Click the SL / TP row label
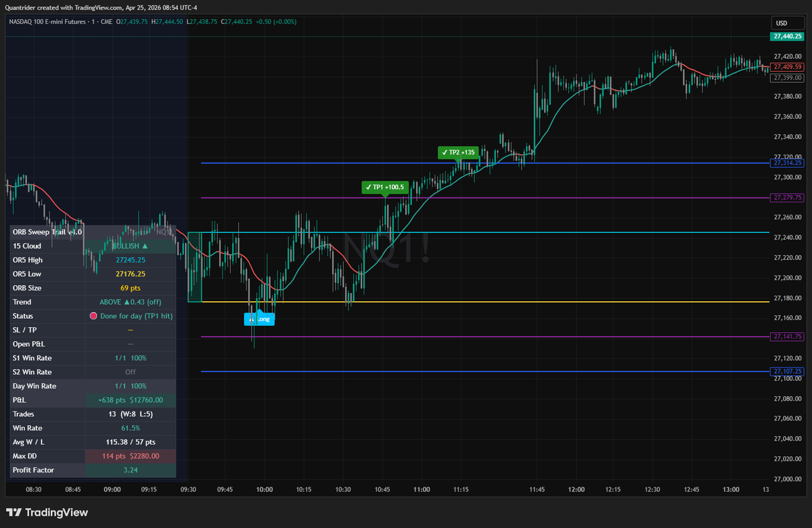 [24, 330]
